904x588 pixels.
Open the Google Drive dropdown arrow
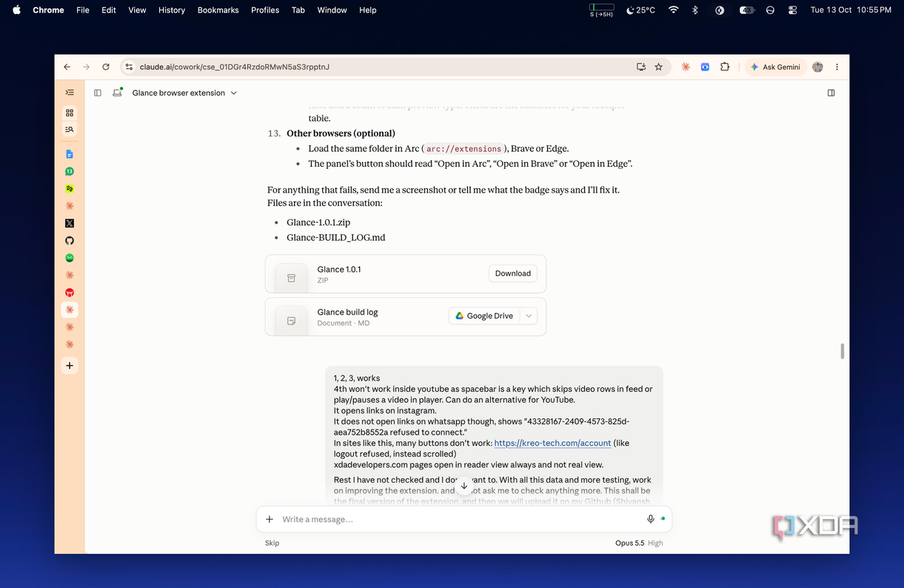pyautogui.click(x=529, y=315)
